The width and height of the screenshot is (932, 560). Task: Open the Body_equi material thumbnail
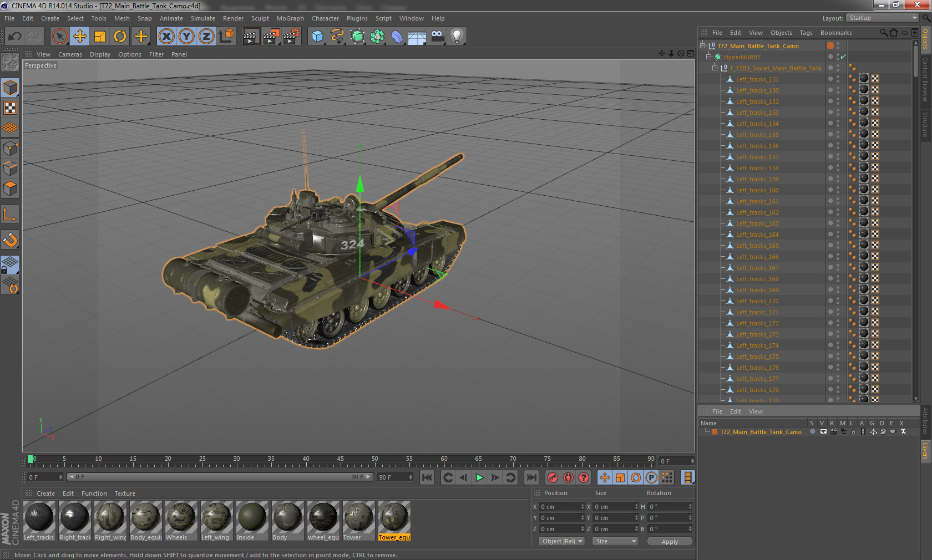coord(146,521)
